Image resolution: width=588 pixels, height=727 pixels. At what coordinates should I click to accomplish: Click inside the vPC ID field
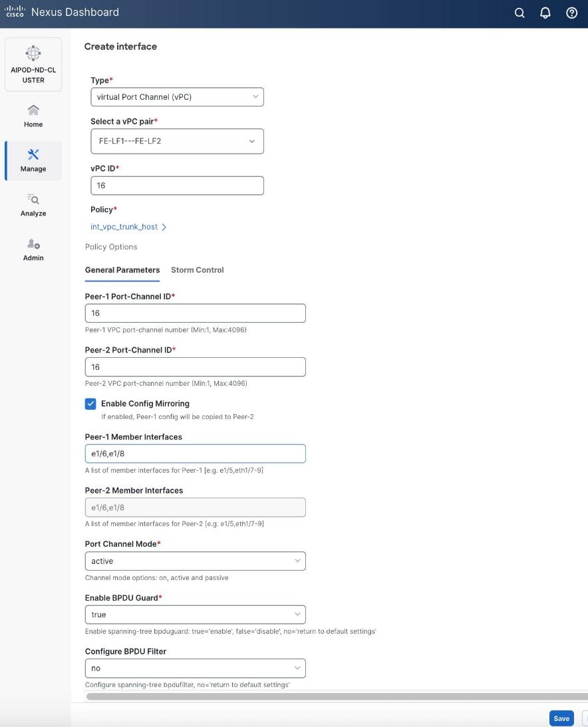click(177, 185)
